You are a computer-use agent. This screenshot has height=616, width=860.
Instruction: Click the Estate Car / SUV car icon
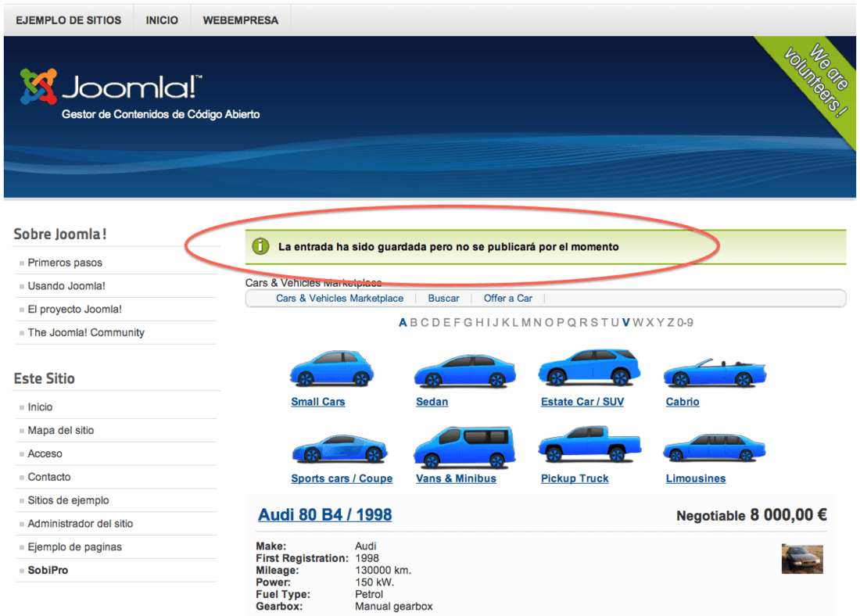[589, 367]
